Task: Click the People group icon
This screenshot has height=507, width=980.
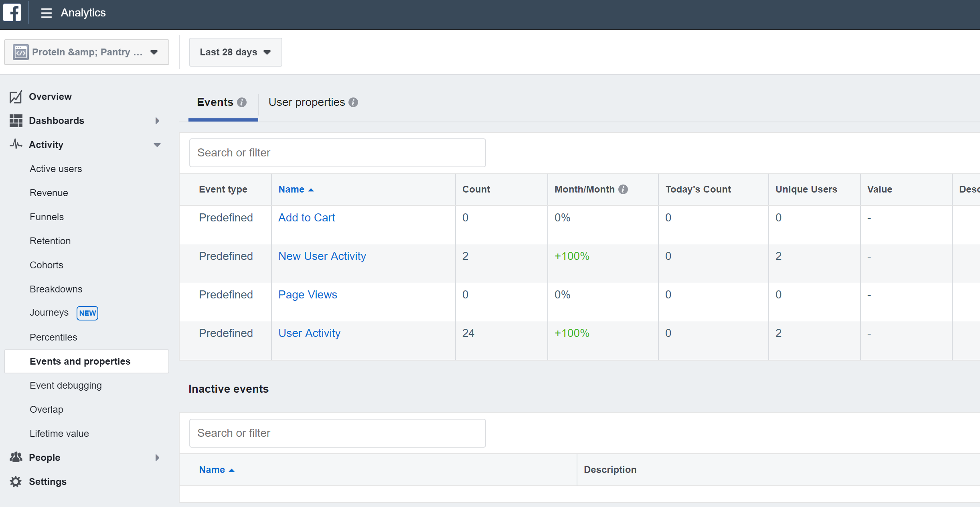Action: 16,457
